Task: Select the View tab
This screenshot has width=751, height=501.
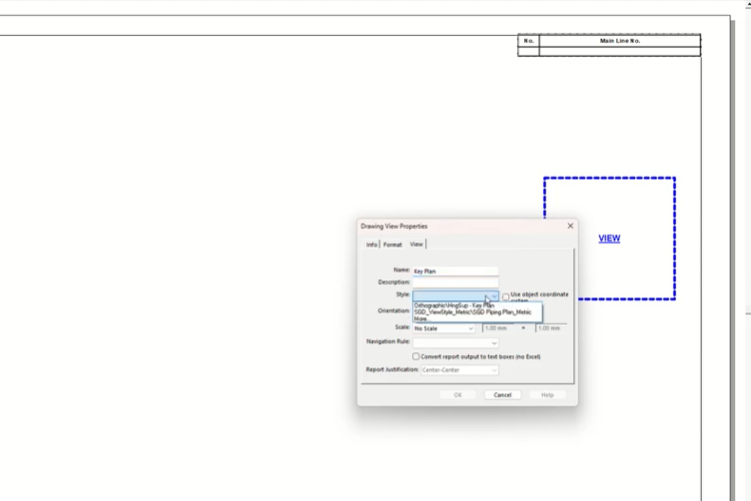Action: [416, 244]
